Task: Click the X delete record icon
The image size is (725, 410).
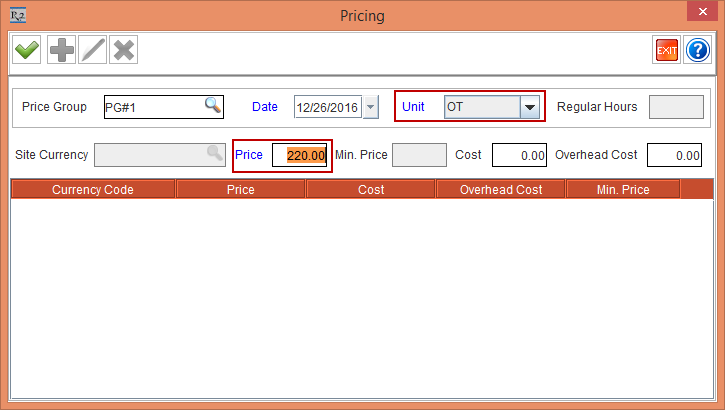Action: click(123, 50)
